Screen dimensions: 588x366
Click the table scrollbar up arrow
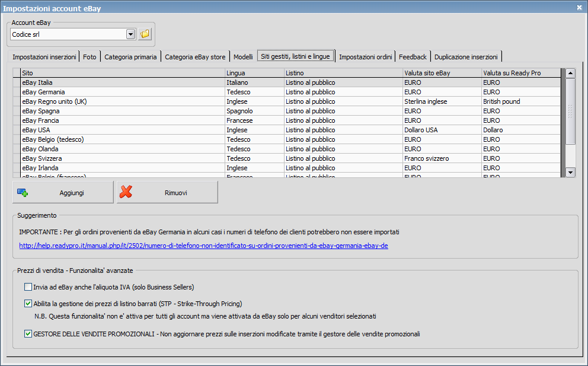570,73
